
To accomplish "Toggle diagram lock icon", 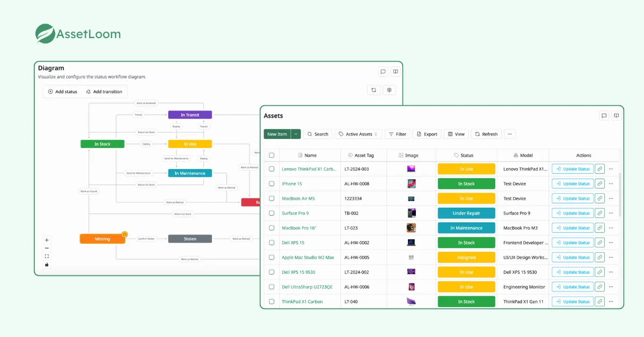I will [x=47, y=264].
